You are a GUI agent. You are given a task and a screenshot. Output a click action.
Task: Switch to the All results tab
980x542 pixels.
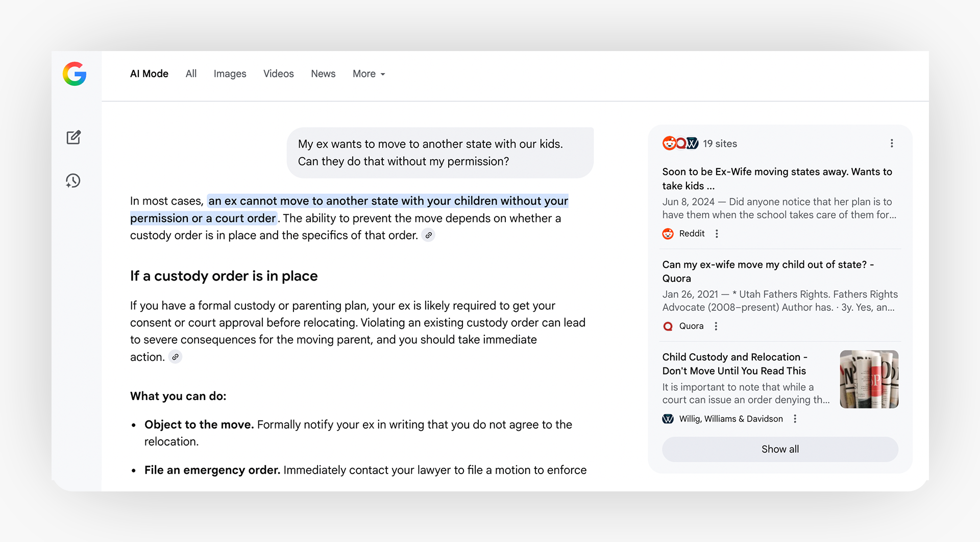[x=190, y=74]
